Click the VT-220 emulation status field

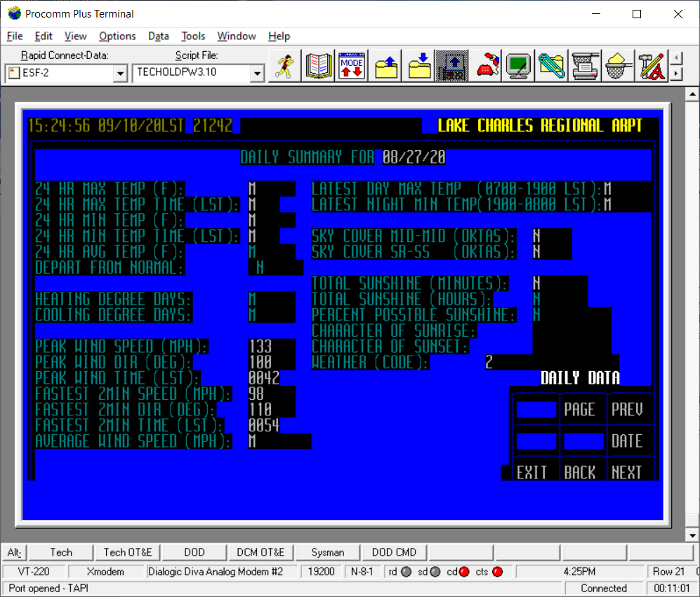(34, 572)
